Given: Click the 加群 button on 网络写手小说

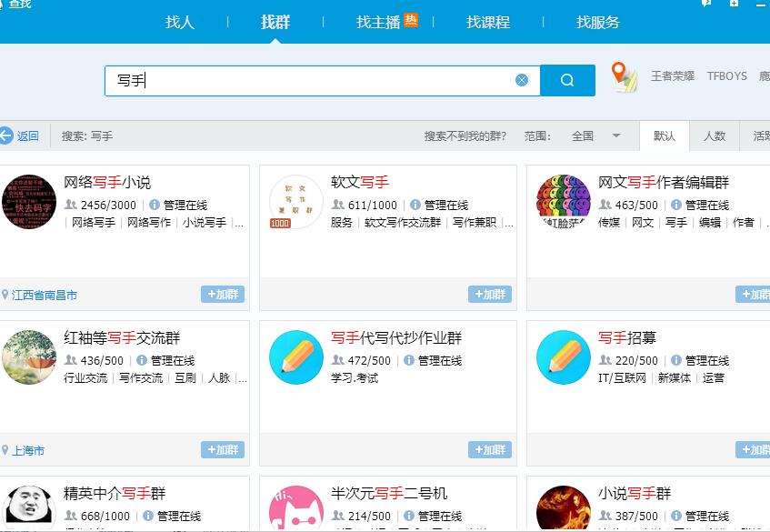Looking at the screenshot, I should tap(222, 295).
